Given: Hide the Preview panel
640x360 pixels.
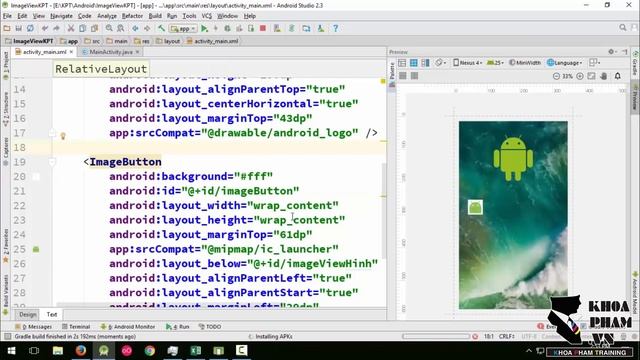Looking at the screenshot, I should coord(625,52).
